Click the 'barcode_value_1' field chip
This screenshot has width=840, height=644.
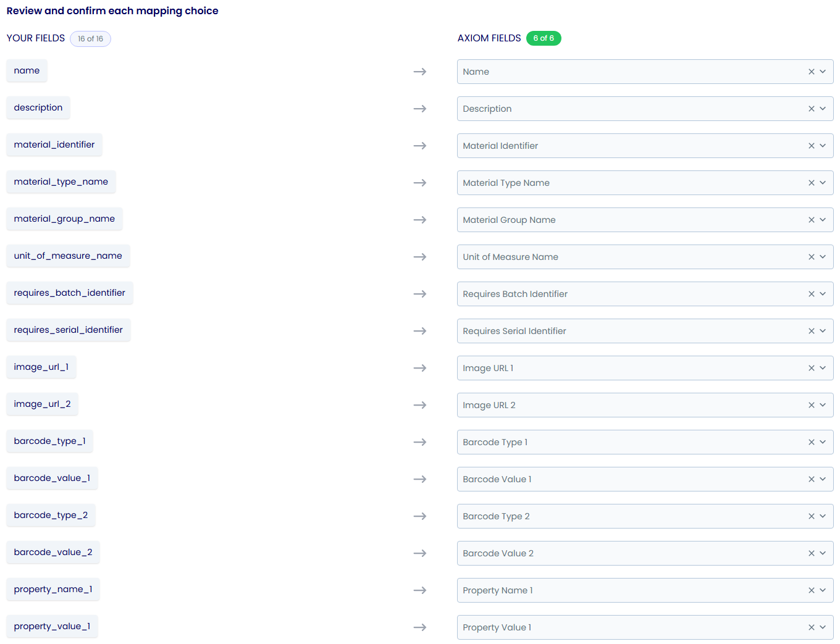(52, 478)
